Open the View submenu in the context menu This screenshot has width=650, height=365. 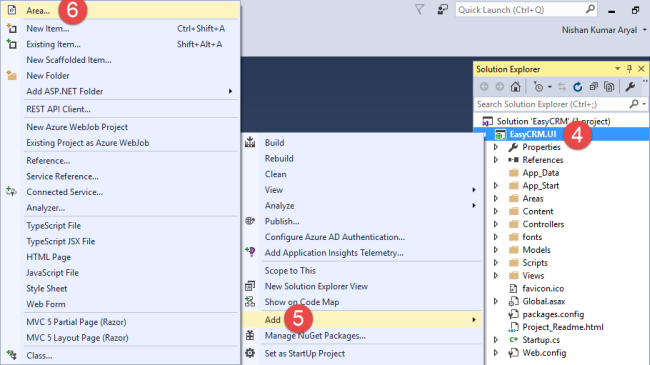361,190
